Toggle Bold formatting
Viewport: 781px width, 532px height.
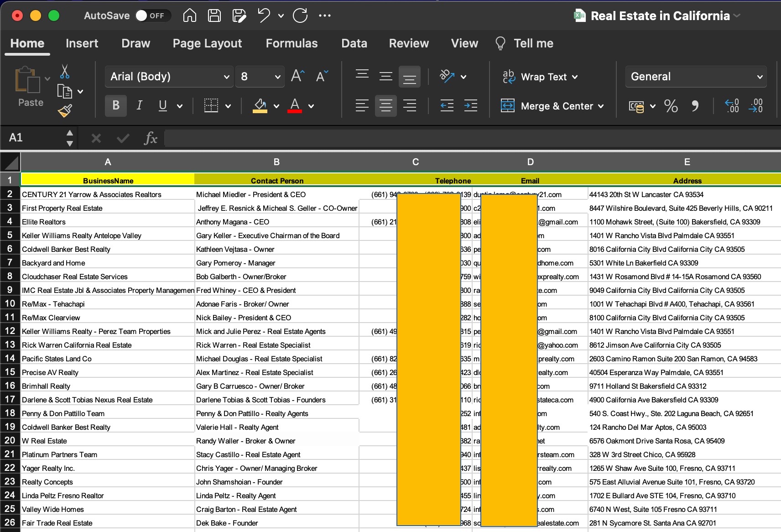[x=116, y=106]
